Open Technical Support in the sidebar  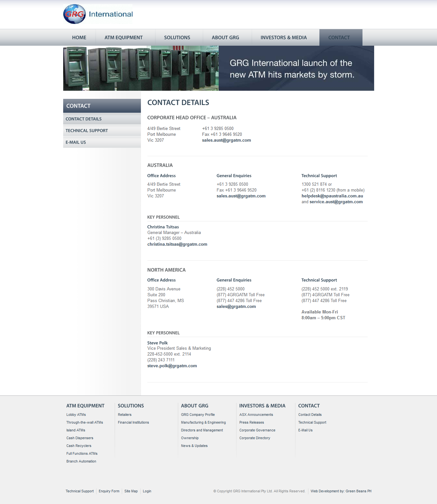(86, 131)
